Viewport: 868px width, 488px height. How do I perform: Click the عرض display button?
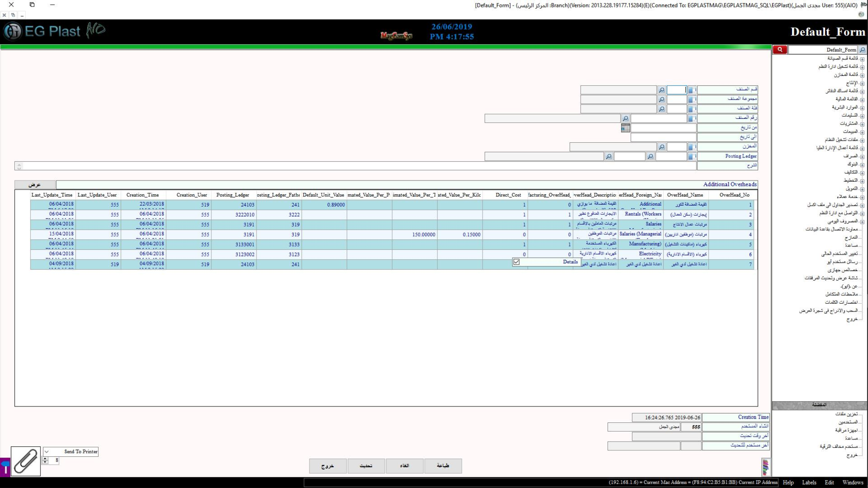tap(35, 185)
